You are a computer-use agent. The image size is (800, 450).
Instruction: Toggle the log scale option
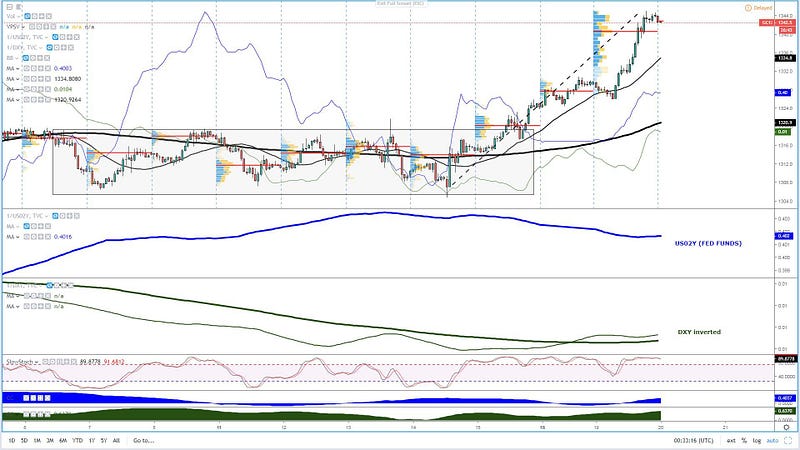pos(757,440)
